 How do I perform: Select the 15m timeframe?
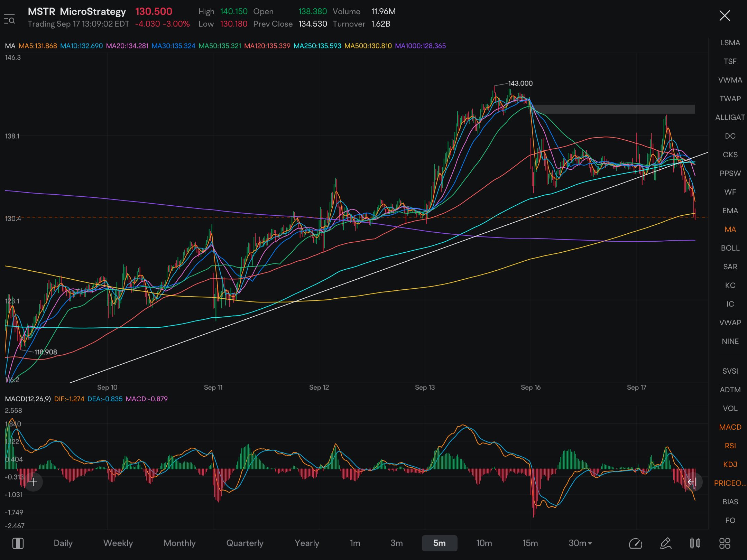click(x=530, y=543)
